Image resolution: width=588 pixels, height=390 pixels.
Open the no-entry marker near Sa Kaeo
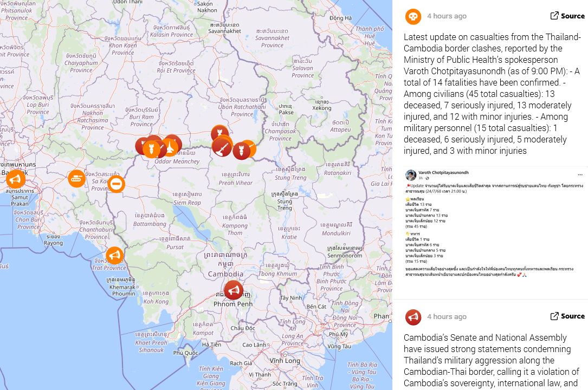tap(117, 184)
